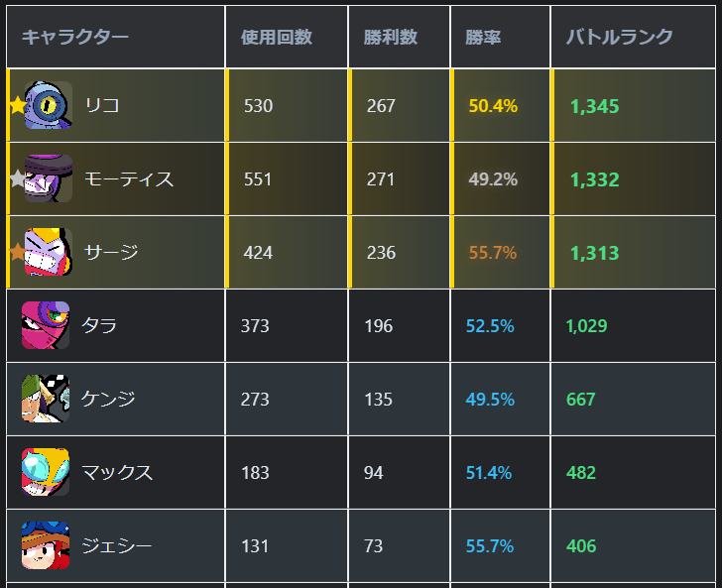Click the ケンジ character icon
Viewport: 722px width, 588px height.
click(46, 399)
